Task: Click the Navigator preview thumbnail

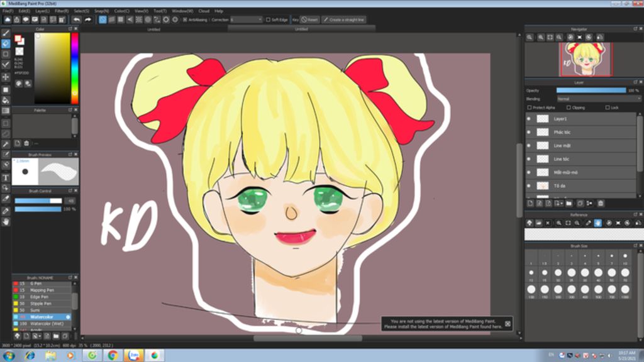Action: (586, 59)
